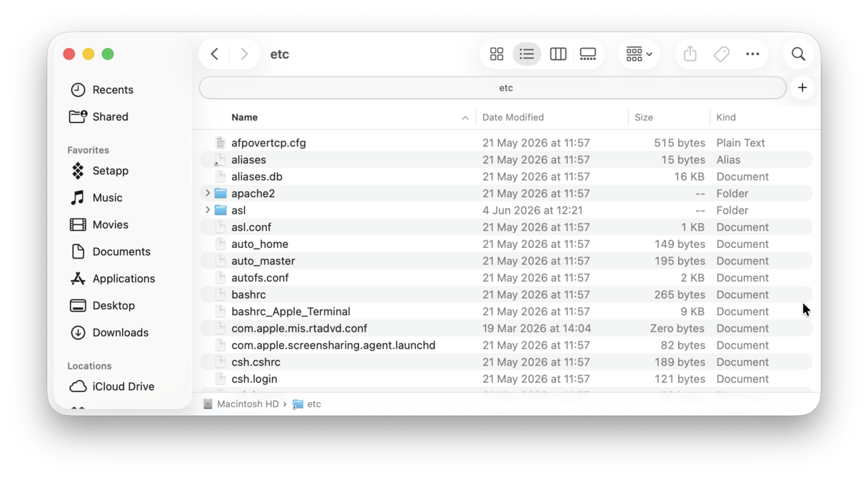868x478 pixels.
Task: Select the csh.login file
Action: coord(506,379)
